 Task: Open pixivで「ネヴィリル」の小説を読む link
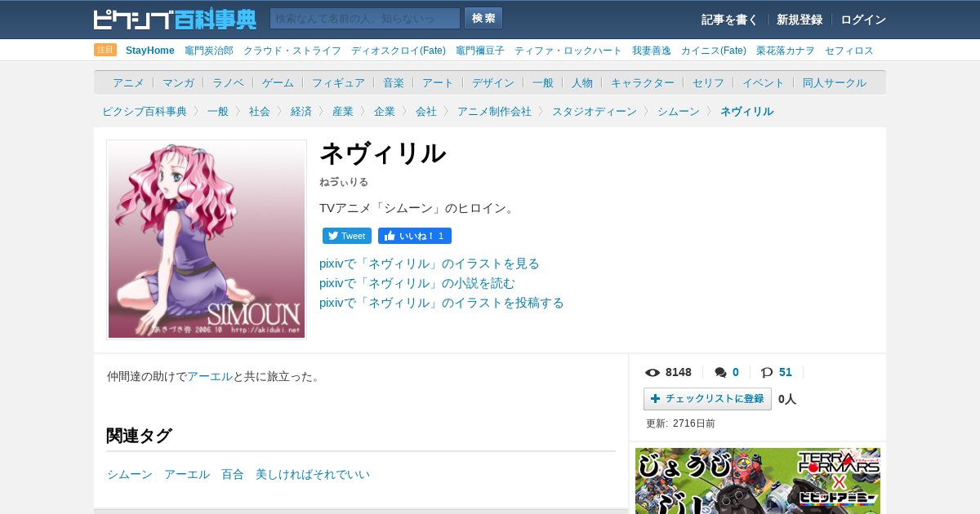click(x=417, y=283)
